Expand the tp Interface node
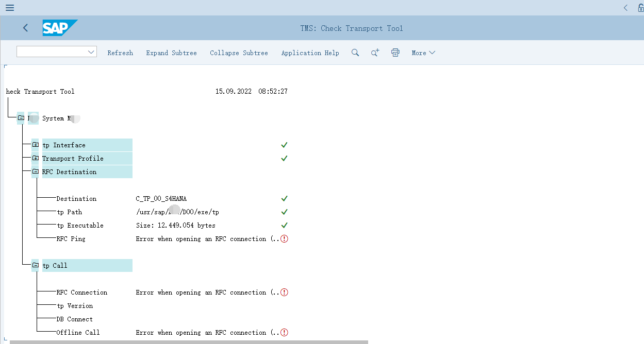The image size is (644, 344). point(35,145)
